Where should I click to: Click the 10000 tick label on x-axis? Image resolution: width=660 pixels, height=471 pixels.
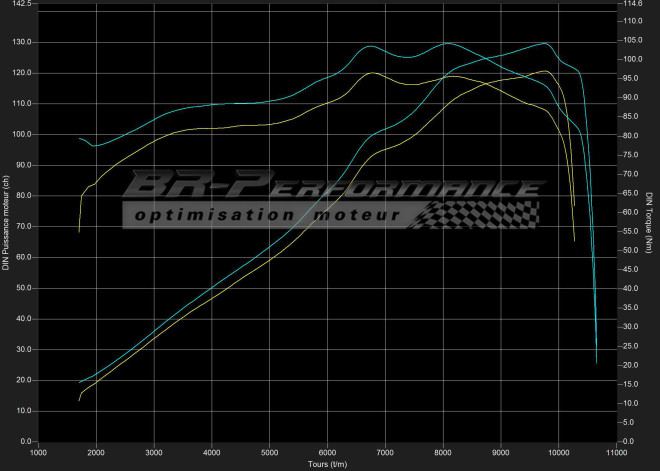[558, 453]
